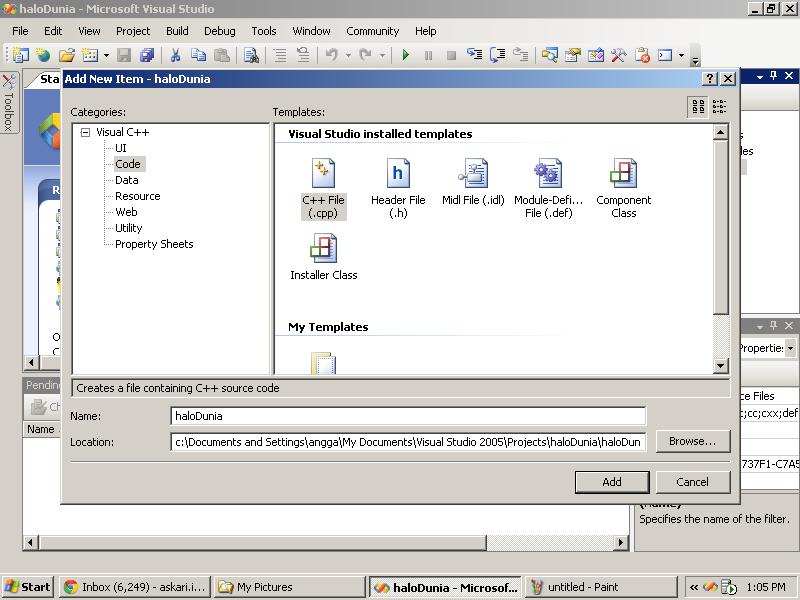Switch templates to large icons view
This screenshot has width=800, height=600.
tap(698, 106)
